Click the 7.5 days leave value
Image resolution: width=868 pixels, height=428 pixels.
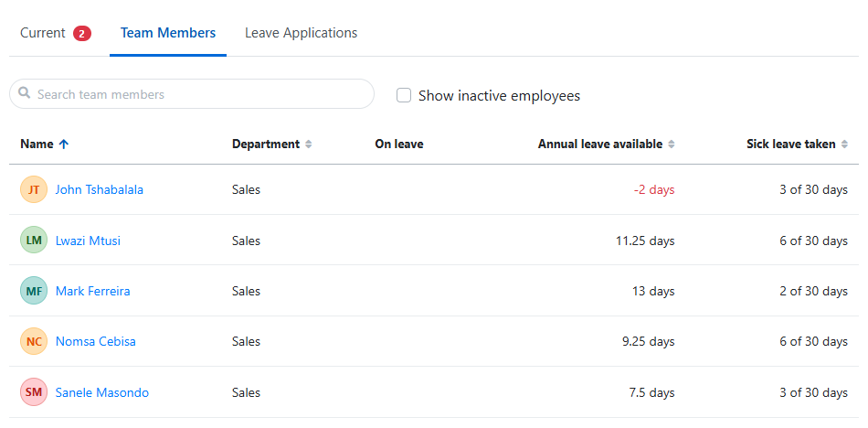point(651,392)
